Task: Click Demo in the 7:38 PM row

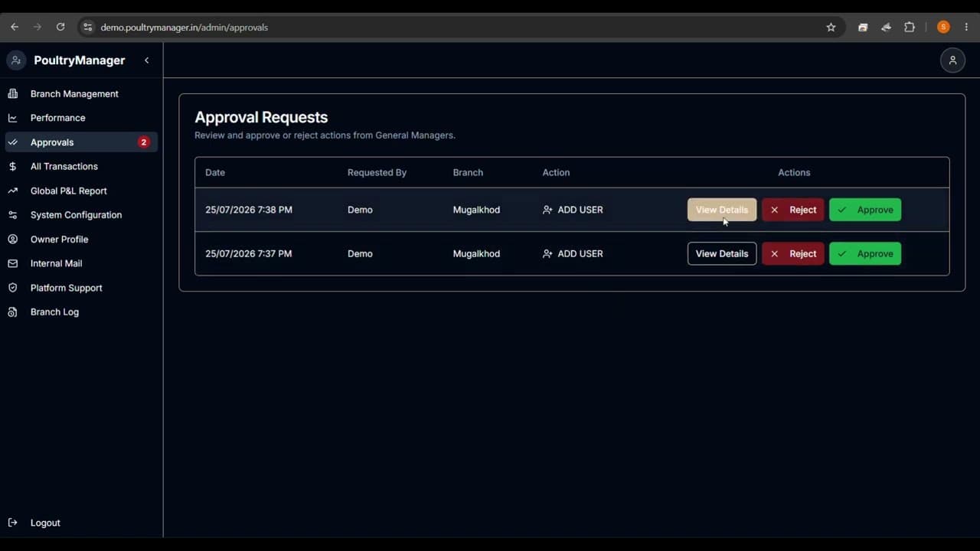Action: click(360, 210)
